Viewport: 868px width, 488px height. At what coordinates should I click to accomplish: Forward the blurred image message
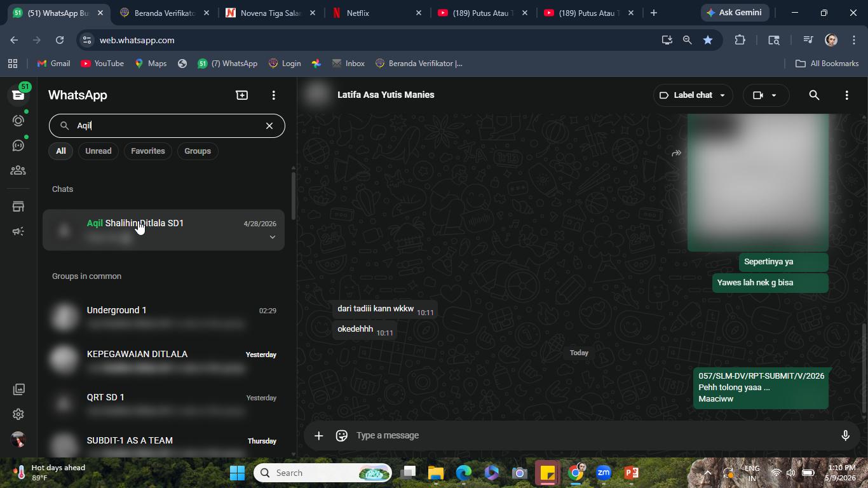pos(677,153)
